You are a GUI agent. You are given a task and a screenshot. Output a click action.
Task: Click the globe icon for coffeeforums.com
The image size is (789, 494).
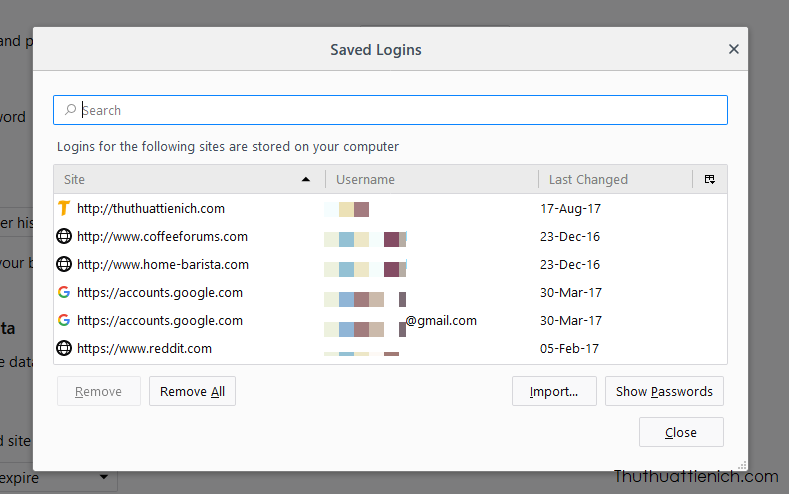click(64, 237)
